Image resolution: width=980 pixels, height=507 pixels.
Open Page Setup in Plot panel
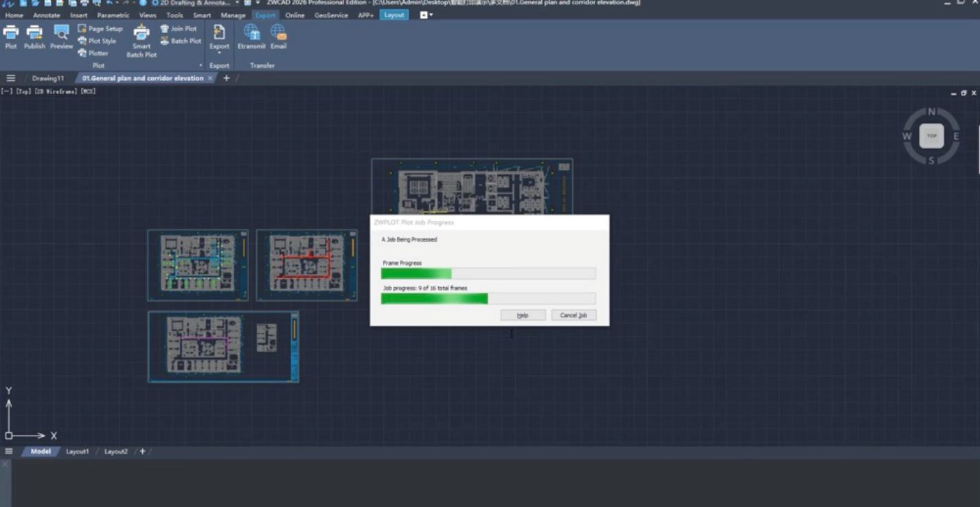click(100, 29)
